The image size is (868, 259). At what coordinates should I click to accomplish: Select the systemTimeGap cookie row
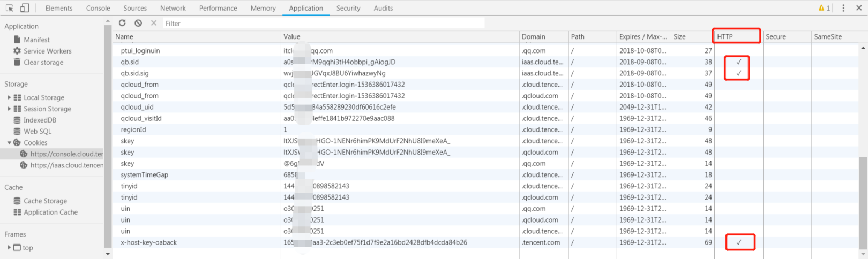click(x=487, y=174)
